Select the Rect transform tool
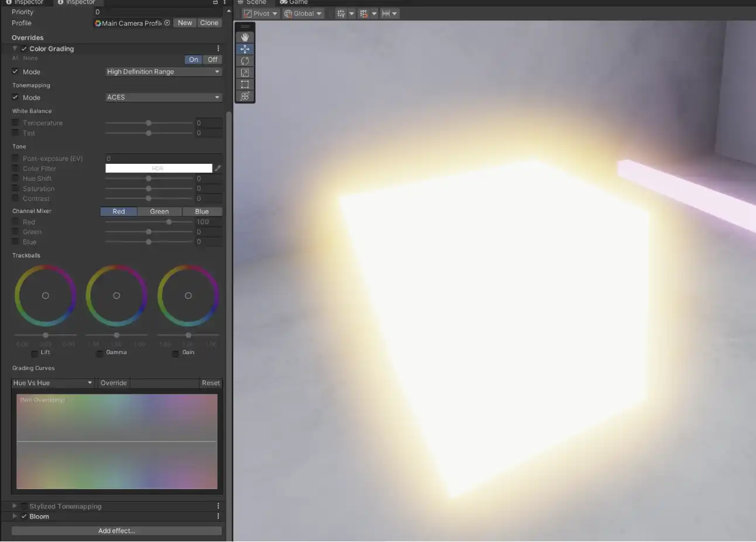The width and height of the screenshot is (756, 542). point(245,84)
